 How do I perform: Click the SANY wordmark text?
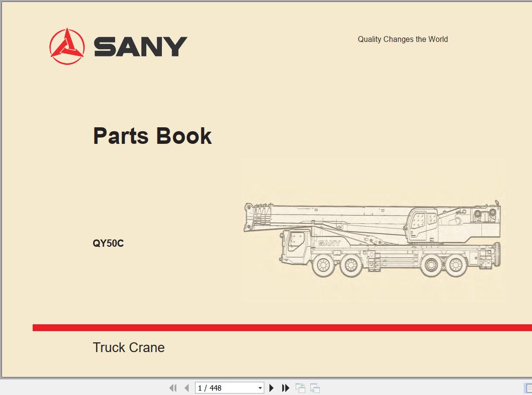coord(140,46)
